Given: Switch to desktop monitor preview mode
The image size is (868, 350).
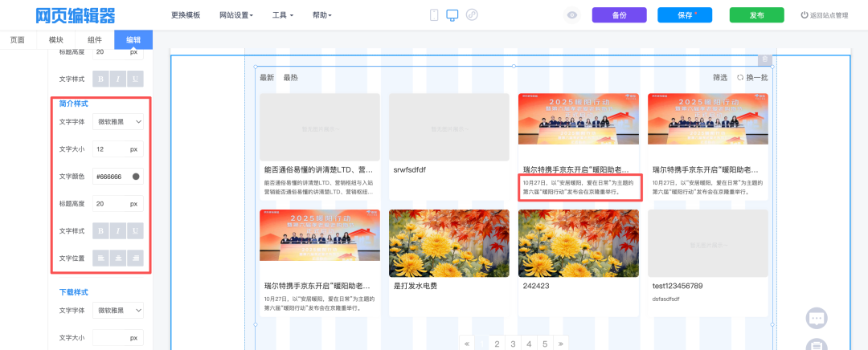Looking at the screenshot, I should pos(452,15).
